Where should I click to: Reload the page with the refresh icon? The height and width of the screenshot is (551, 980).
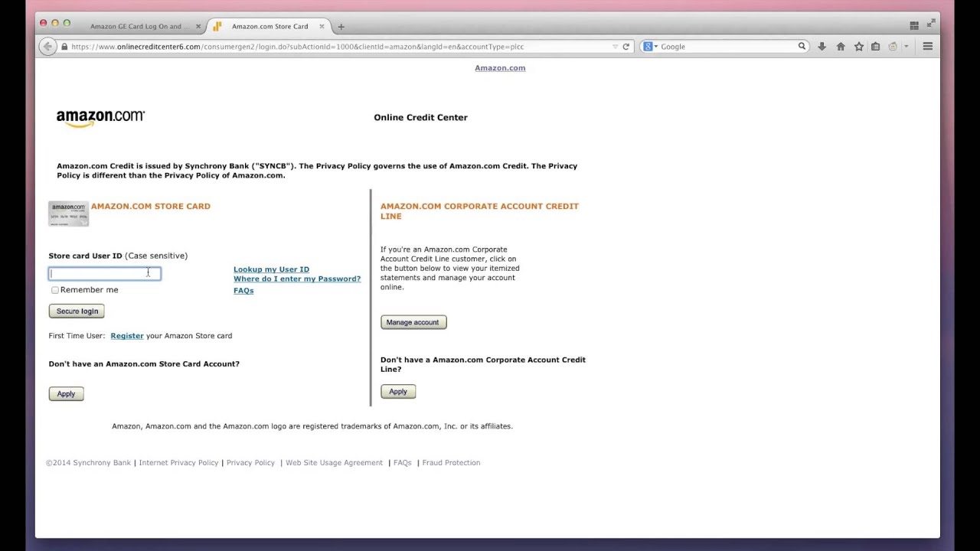[626, 47]
